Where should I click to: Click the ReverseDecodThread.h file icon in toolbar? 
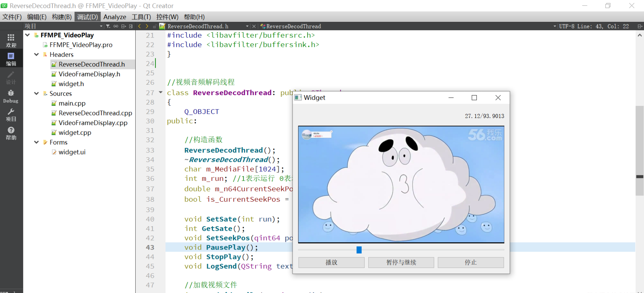162,26
